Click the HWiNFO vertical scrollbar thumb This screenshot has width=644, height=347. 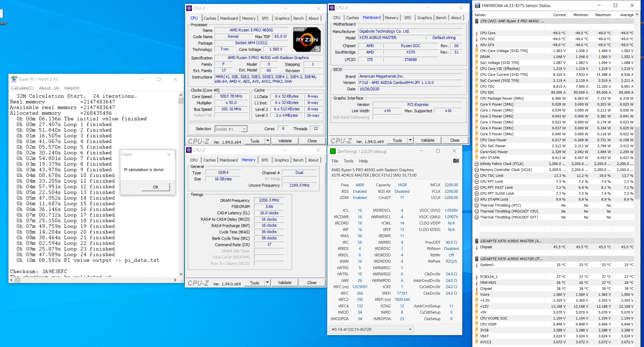point(637,163)
